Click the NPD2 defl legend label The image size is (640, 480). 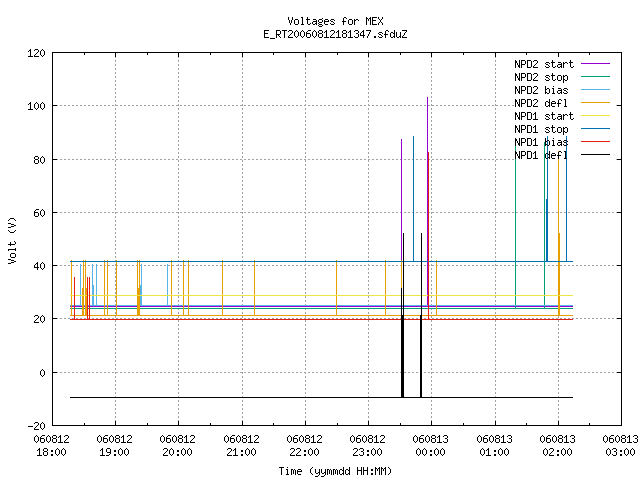541,103
